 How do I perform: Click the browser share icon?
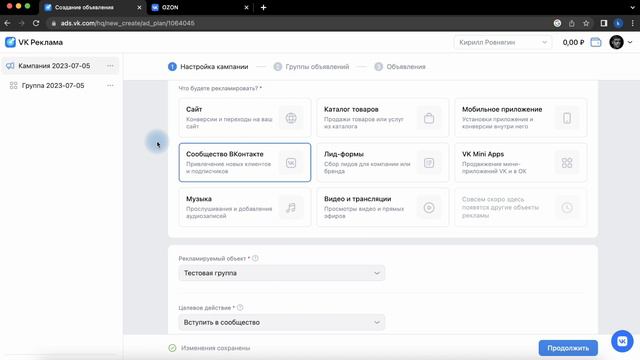point(571,23)
